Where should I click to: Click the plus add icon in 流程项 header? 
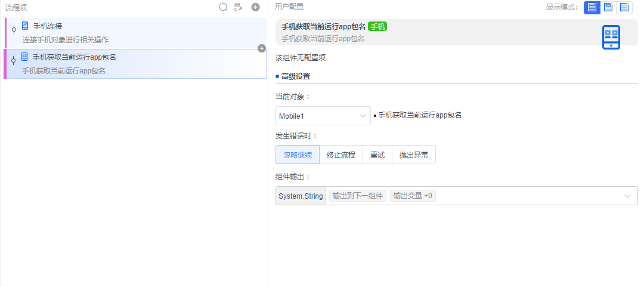[x=255, y=7]
